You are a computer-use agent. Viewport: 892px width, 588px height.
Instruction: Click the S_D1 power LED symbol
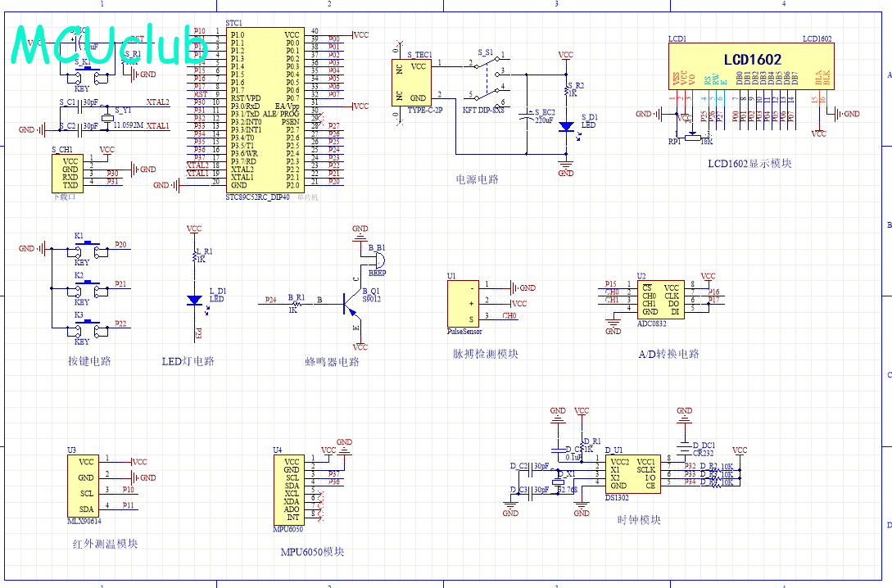coord(566,127)
